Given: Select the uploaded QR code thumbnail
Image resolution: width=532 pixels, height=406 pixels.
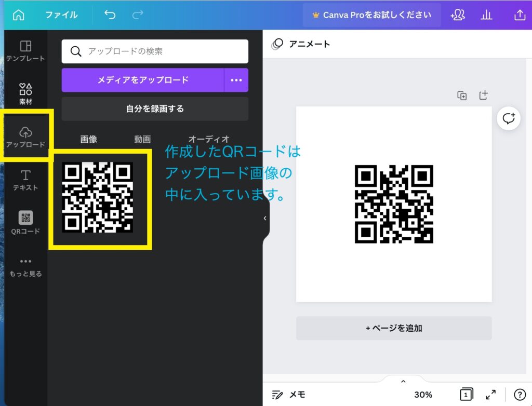Looking at the screenshot, I should (98, 197).
